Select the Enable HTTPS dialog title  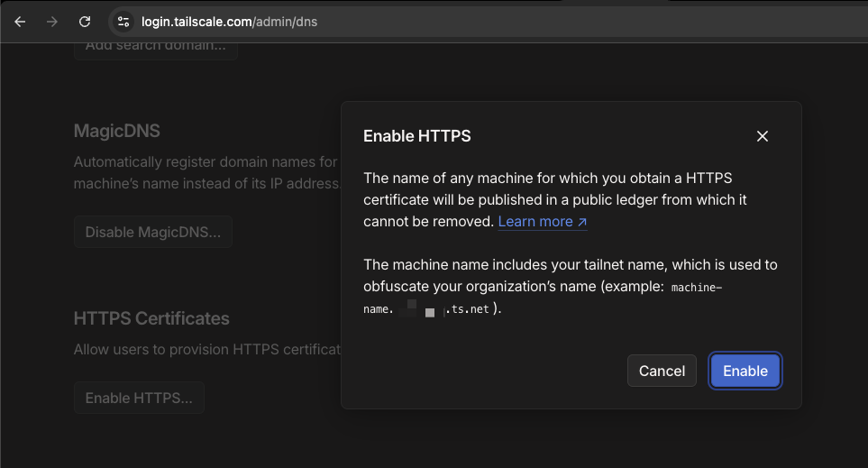point(416,136)
